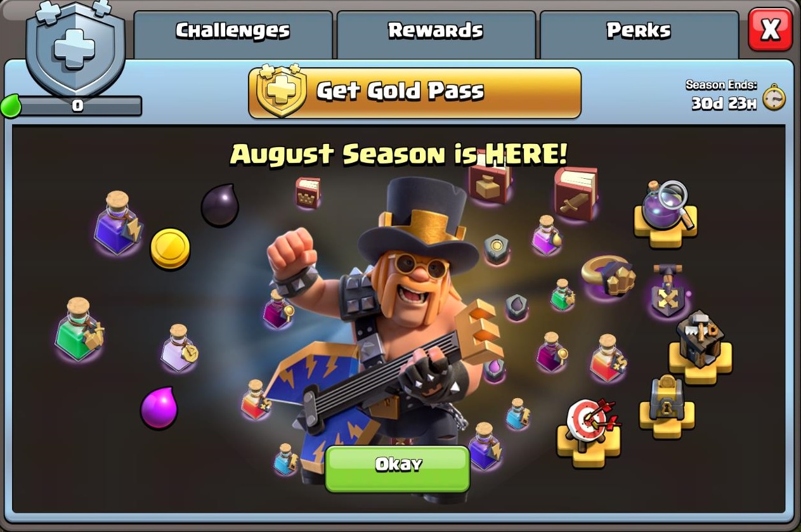Close the season window with red X
This screenshot has width=801, height=532.
(770, 29)
